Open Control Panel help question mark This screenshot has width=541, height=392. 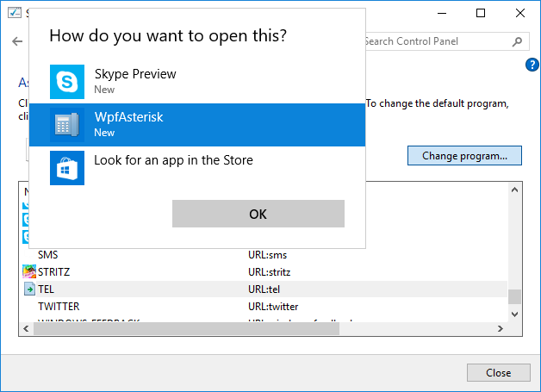tap(532, 65)
